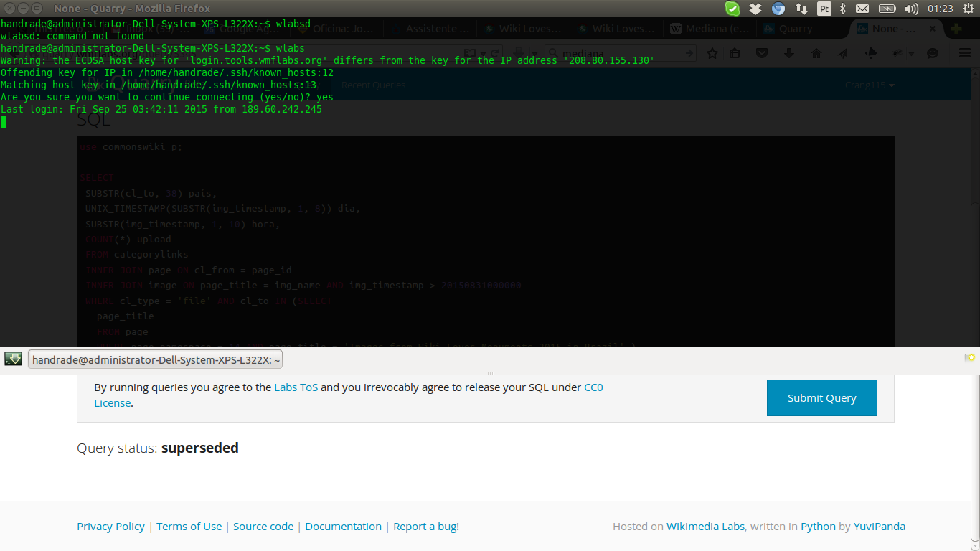Click the smiley chat icon in Firefox toolbar

click(933, 53)
